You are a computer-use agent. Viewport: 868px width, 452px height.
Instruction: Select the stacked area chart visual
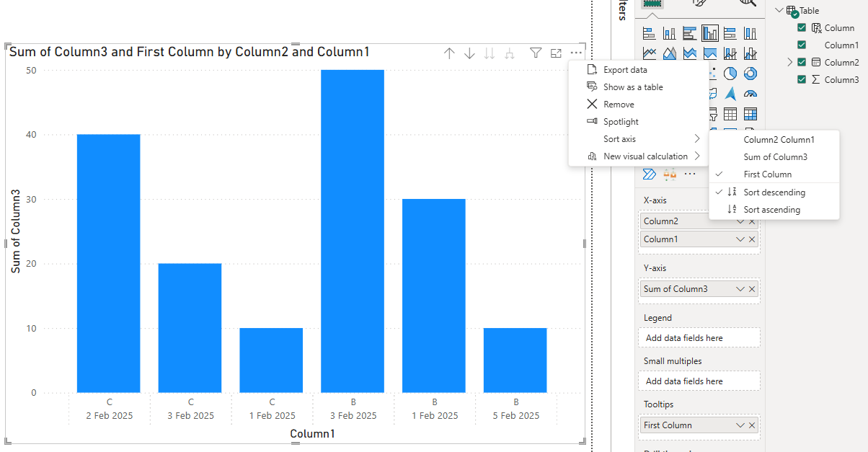(689, 53)
